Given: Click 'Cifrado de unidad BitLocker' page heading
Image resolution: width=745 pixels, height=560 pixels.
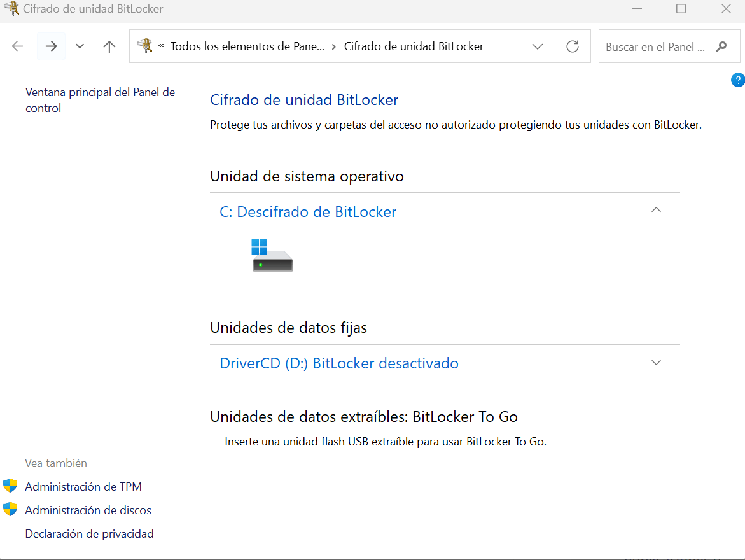Looking at the screenshot, I should point(304,100).
